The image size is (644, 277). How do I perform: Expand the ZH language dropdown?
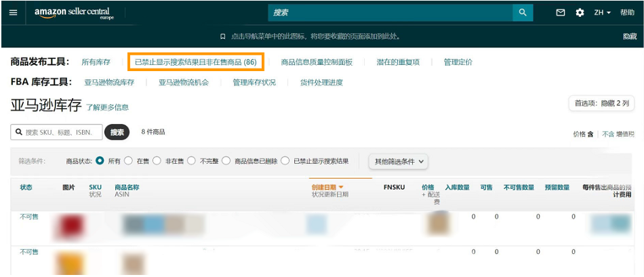point(602,13)
